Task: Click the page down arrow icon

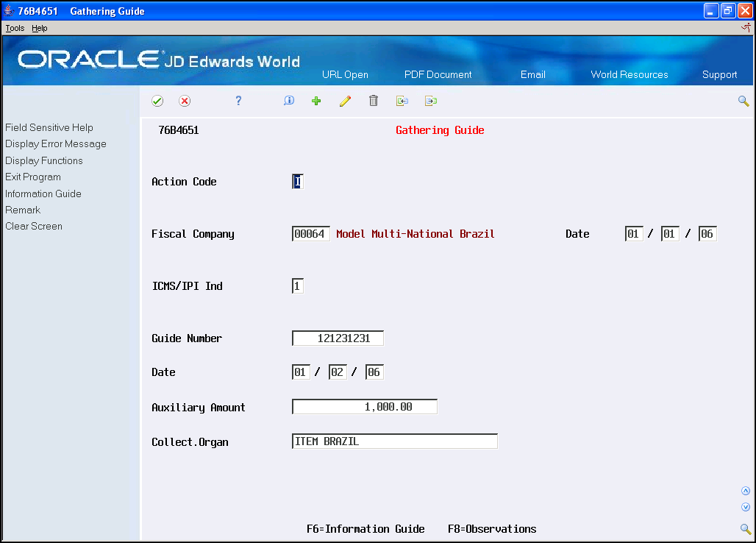Action: [x=746, y=507]
